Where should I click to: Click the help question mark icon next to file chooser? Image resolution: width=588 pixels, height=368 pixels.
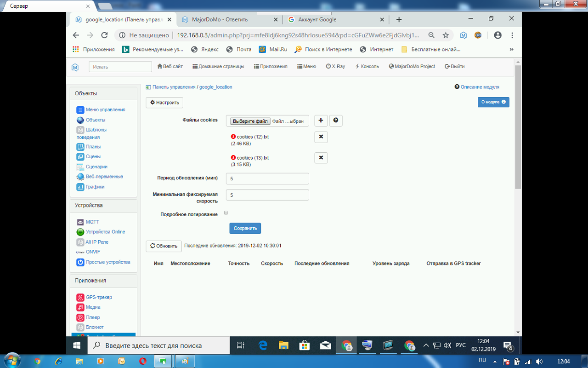[x=336, y=121]
